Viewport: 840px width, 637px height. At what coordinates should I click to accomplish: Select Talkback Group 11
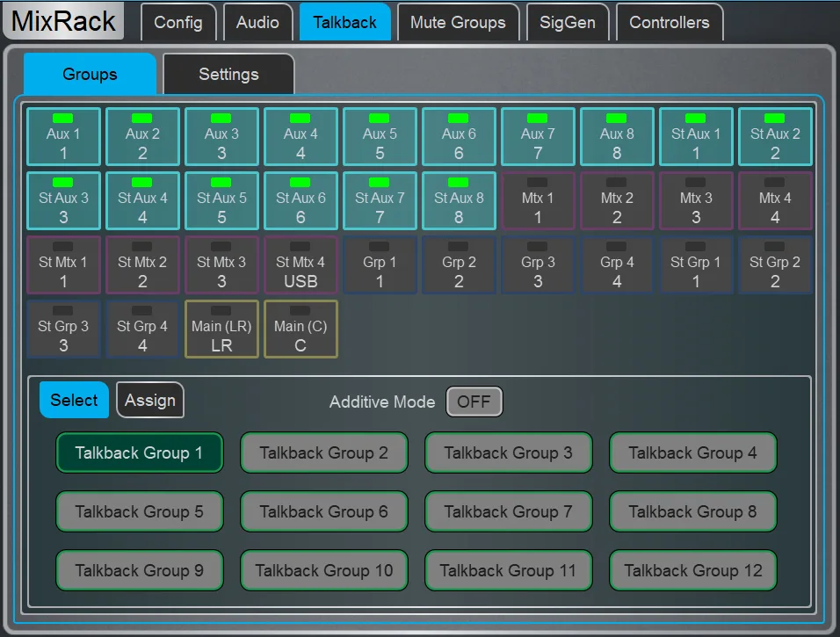coord(509,570)
